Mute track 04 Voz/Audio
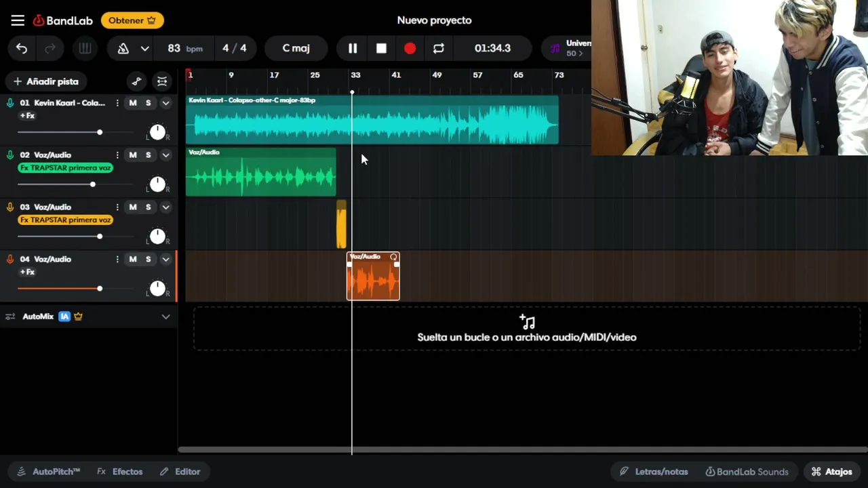This screenshot has width=868, height=488. tap(133, 260)
